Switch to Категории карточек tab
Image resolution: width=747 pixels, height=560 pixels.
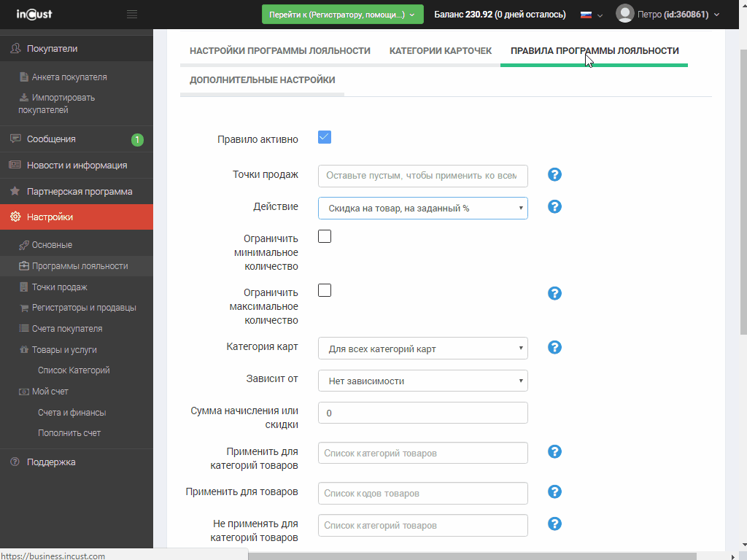point(440,51)
